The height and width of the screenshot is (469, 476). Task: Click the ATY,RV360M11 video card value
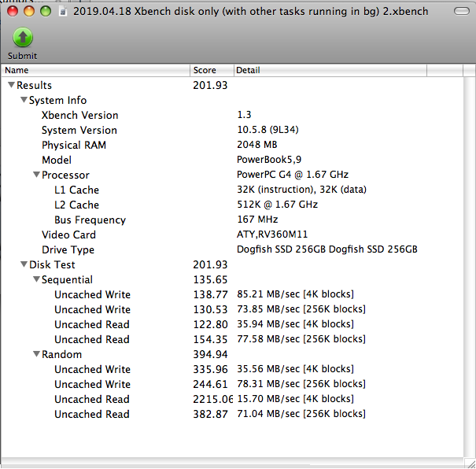pos(272,234)
